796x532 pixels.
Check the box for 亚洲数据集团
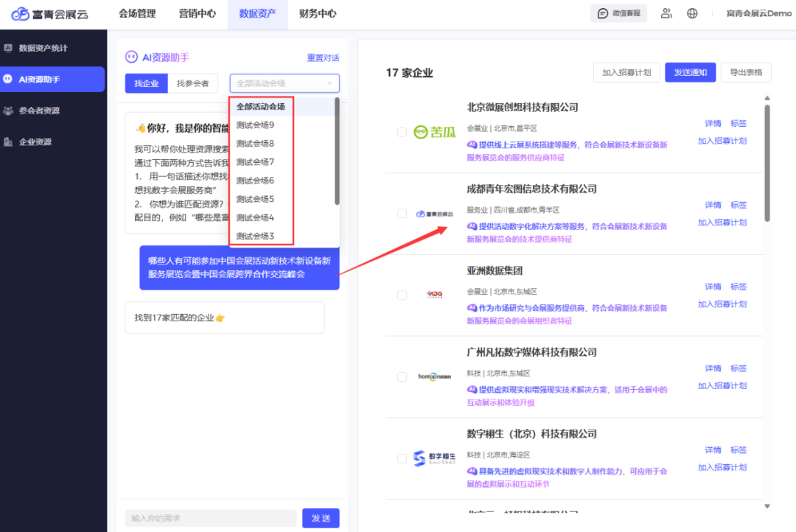[402, 295]
